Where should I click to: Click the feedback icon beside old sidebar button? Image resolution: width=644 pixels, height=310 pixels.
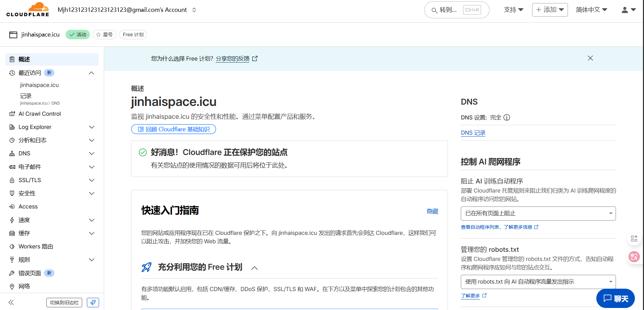[93, 302]
